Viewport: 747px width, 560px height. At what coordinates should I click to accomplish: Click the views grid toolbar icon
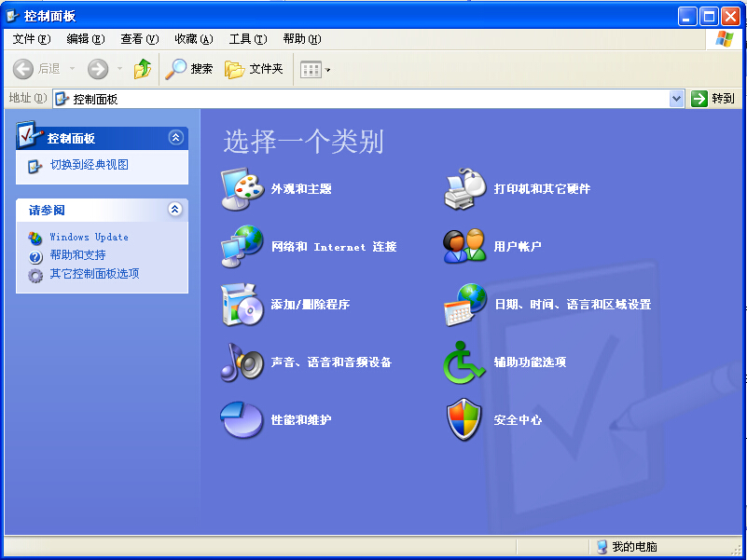[x=311, y=70]
